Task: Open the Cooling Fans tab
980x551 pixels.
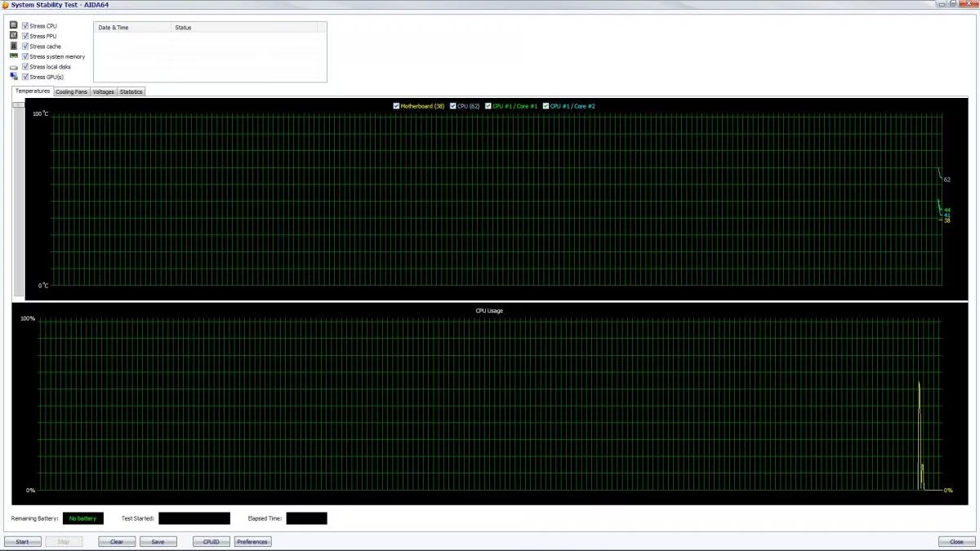Action: tap(71, 91)
